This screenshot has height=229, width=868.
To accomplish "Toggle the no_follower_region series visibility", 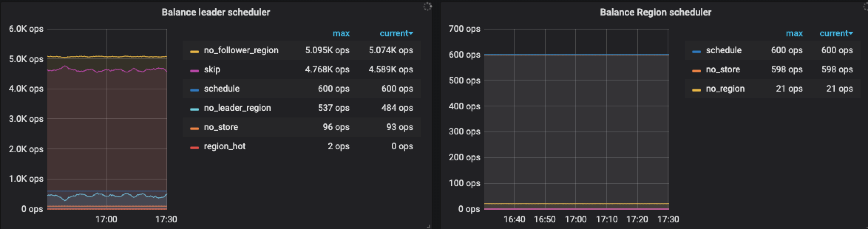I will pyautogui.click(x=241, y=50).
